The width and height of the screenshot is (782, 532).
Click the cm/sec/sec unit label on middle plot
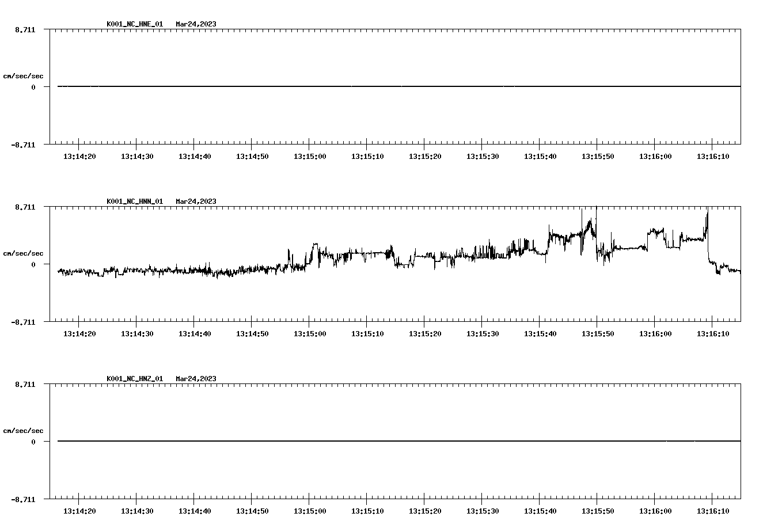[24, 253]
